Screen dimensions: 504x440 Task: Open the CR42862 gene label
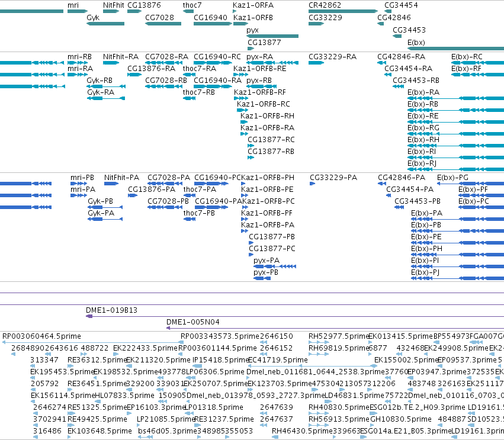point(325,5)
